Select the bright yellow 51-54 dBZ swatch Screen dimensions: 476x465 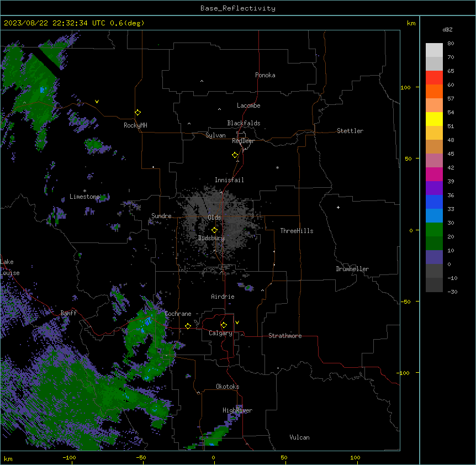tap(434, 119)
